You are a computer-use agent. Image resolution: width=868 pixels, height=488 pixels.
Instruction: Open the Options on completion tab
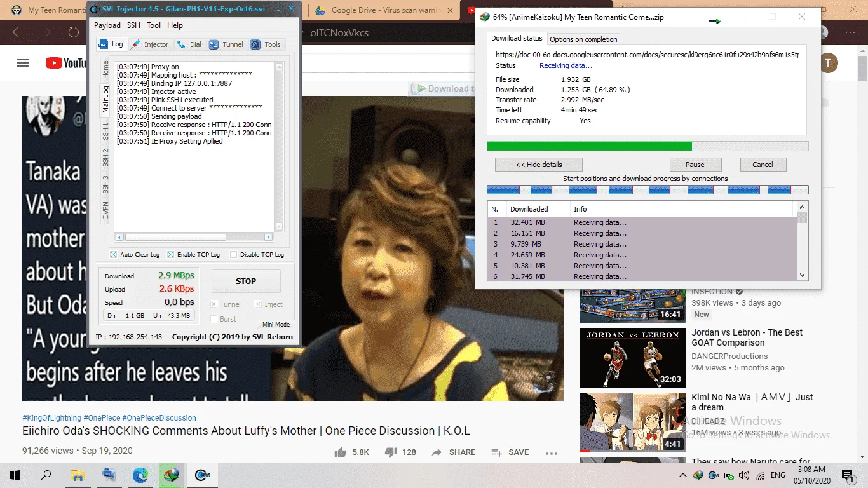583,39
